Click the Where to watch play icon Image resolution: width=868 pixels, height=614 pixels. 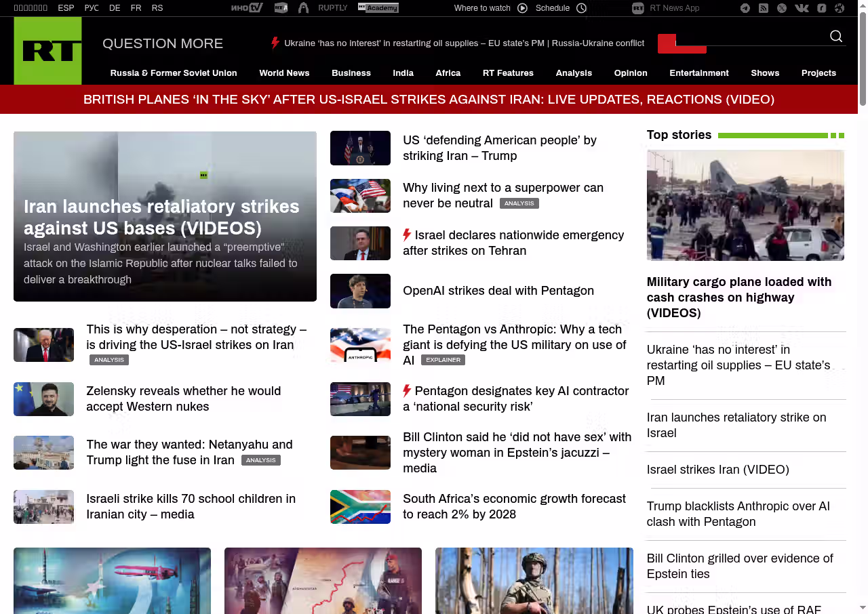(x=522, y=8)
